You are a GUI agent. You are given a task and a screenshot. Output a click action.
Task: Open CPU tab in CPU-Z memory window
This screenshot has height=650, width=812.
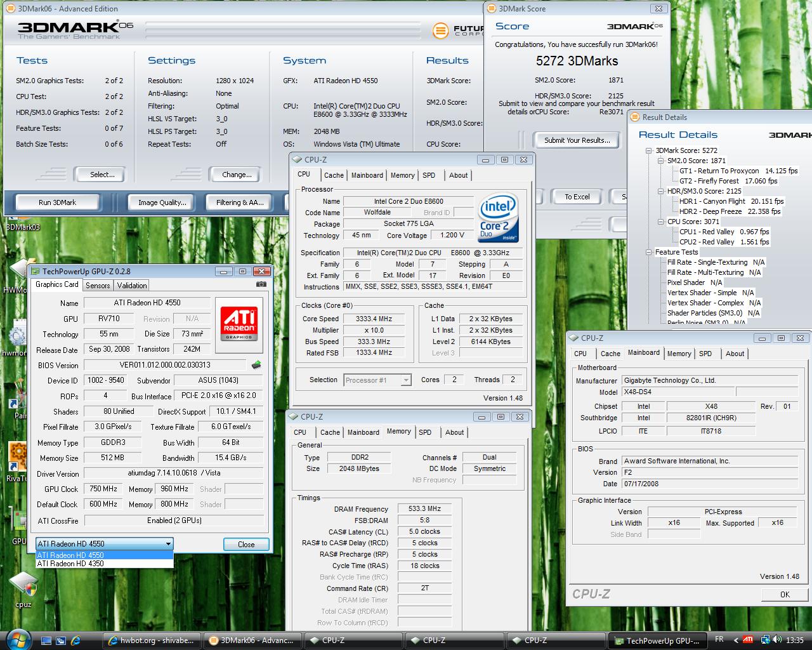(x=300, y=432)
